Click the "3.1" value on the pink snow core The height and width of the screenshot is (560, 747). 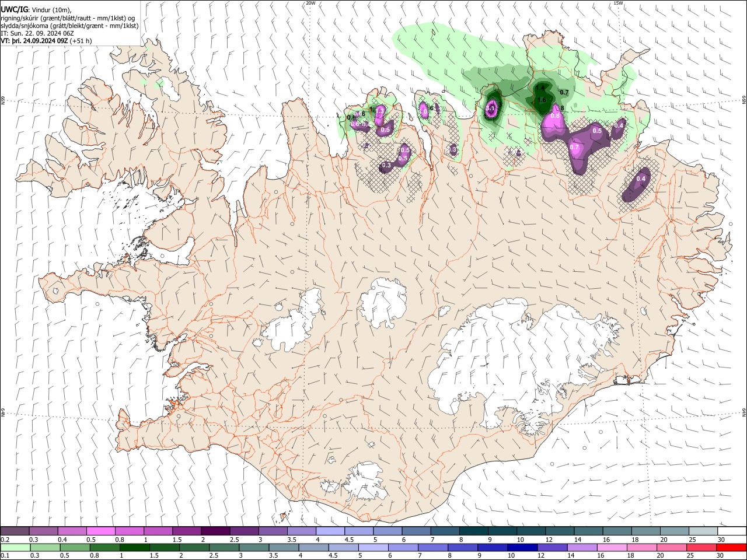click(491, 108)
